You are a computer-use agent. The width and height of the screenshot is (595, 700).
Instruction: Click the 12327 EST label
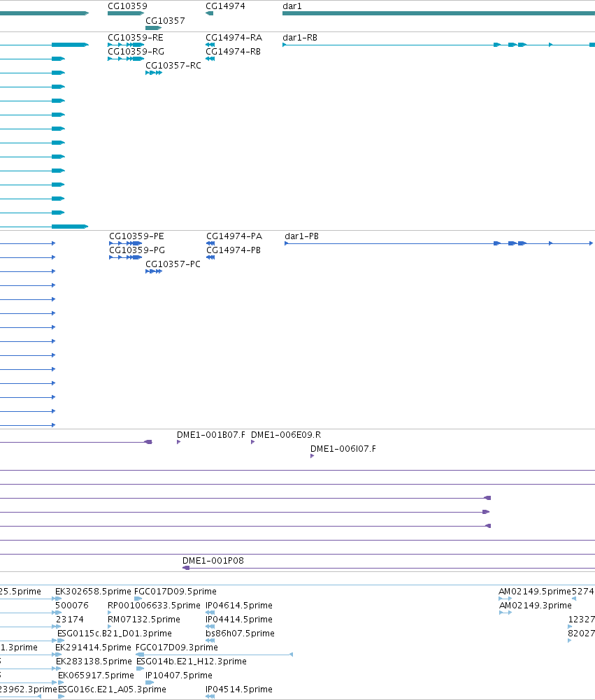click(581, 620)
